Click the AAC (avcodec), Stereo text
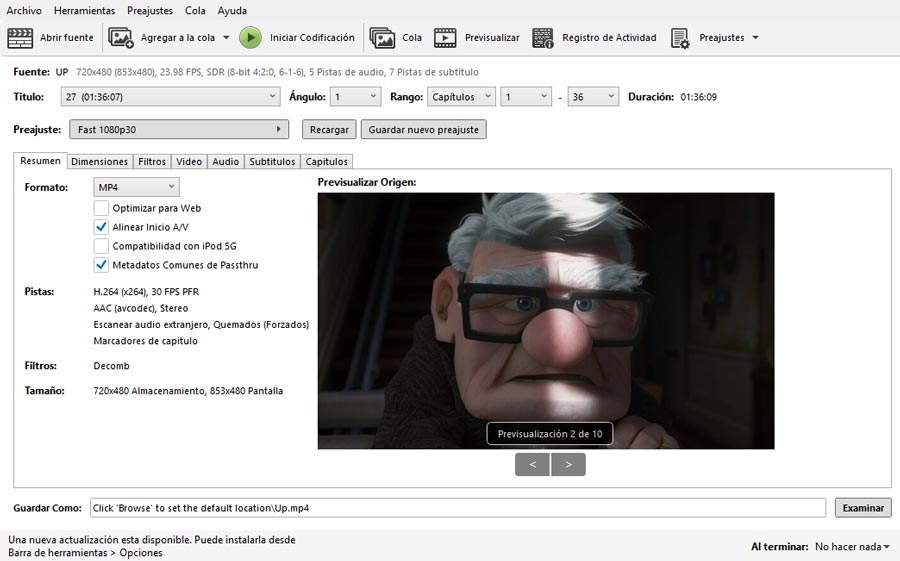Screen dimensions: 900x561 pos(141,308)
